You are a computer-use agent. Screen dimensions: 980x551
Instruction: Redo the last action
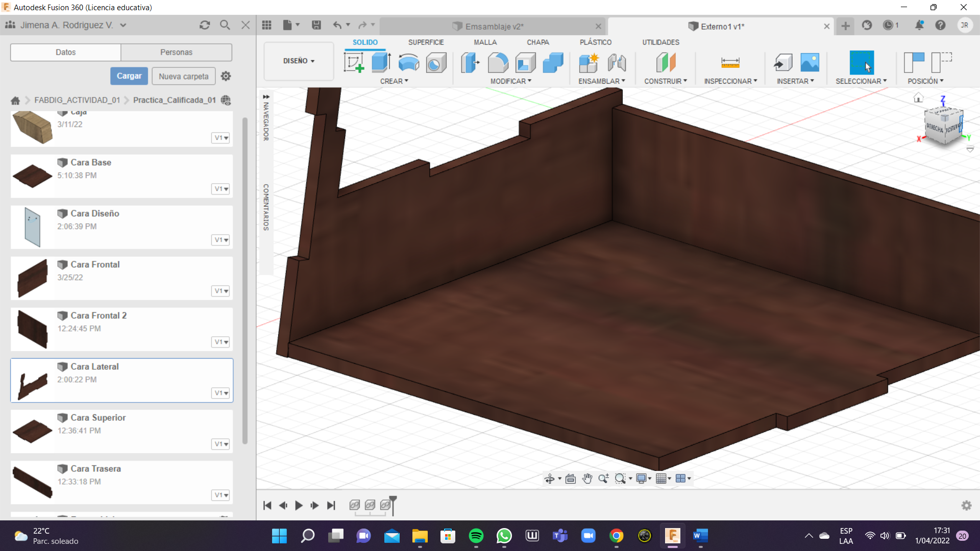[x=362, y=25]
